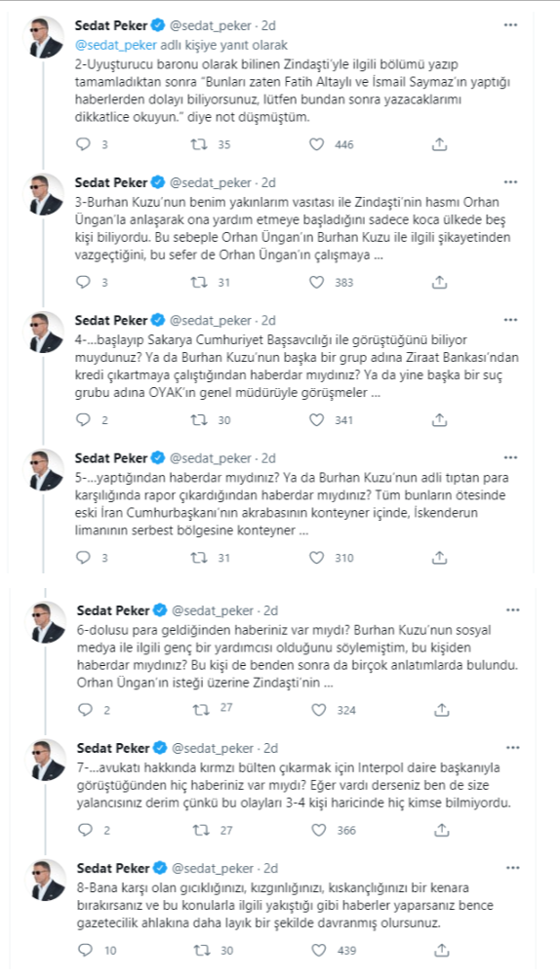This screenshot has width=560, height=980.
Task: Share the tweet beginning 3-Burhan Kuzu'nun
Action: (x=439, y=282)
